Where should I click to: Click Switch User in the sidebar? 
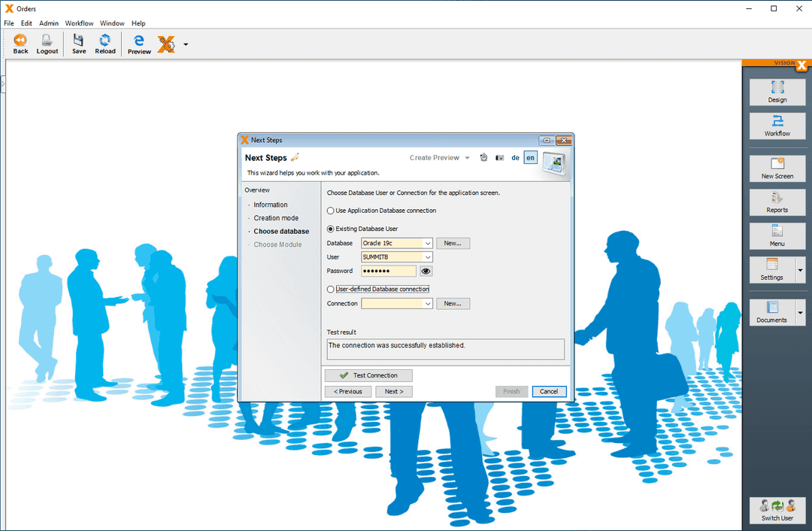point(777,511)
